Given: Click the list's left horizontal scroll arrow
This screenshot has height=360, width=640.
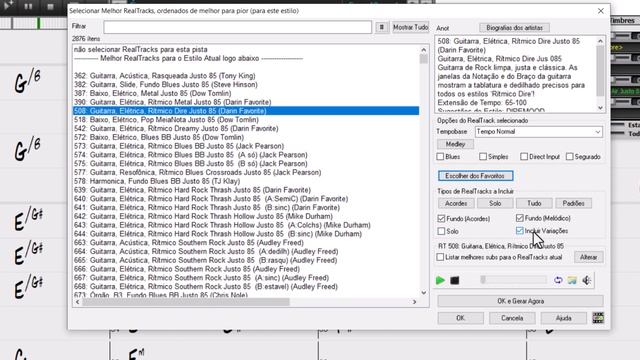Looking at the screenshot, I should point(78,302).
